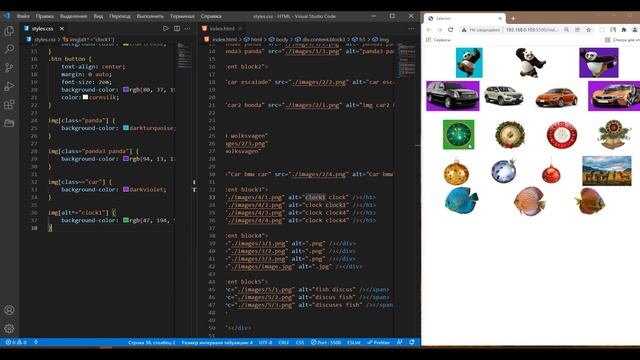This screenshot has height=360, width=640.
Task: Bookmark this page with the star icon
Action: 589,29
